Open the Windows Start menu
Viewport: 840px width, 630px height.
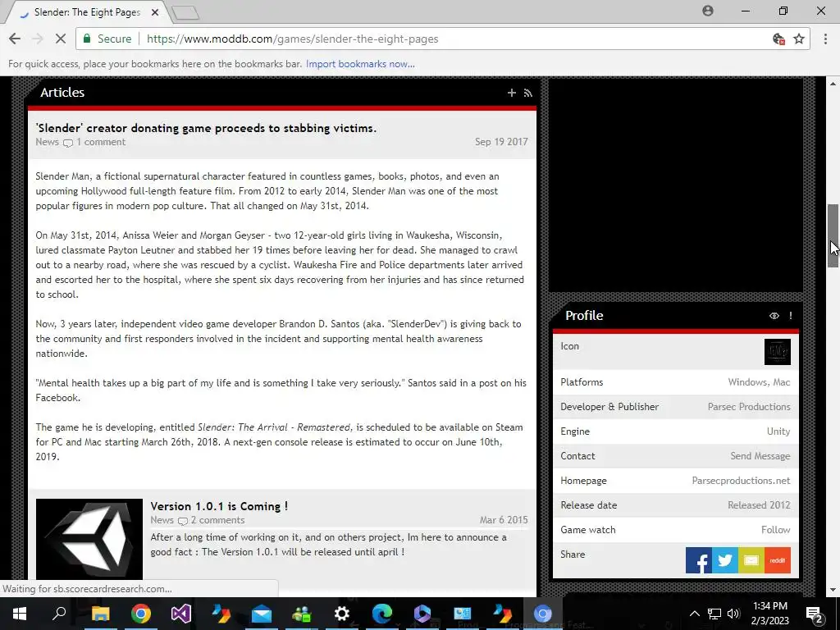(x=20, y=614)
